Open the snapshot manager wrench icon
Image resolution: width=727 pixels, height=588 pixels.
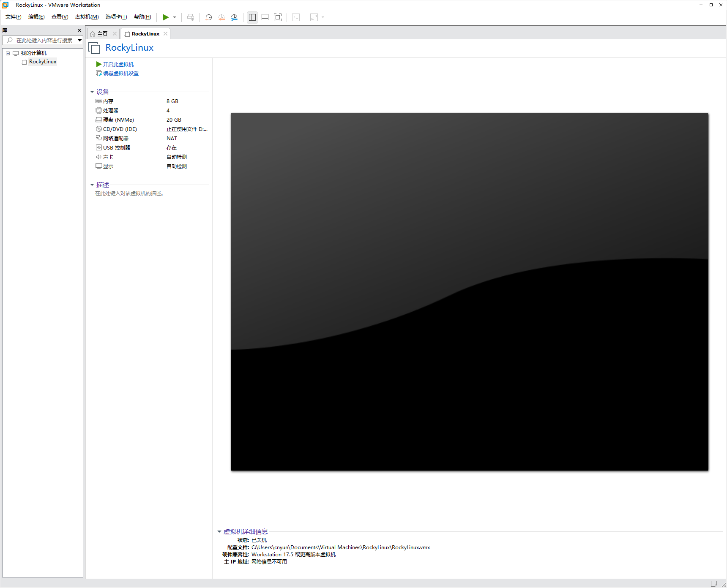click(234, 17)
